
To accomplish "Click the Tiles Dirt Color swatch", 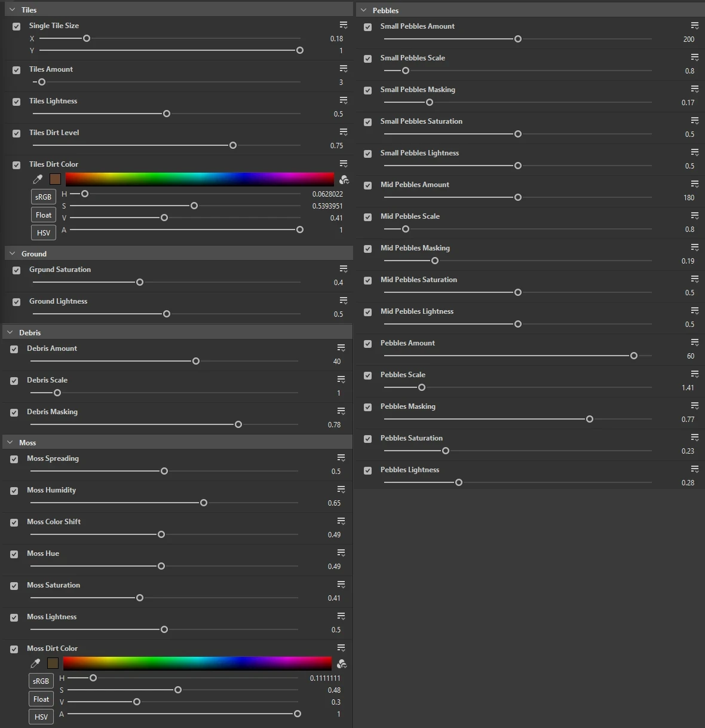I will 56,179.
